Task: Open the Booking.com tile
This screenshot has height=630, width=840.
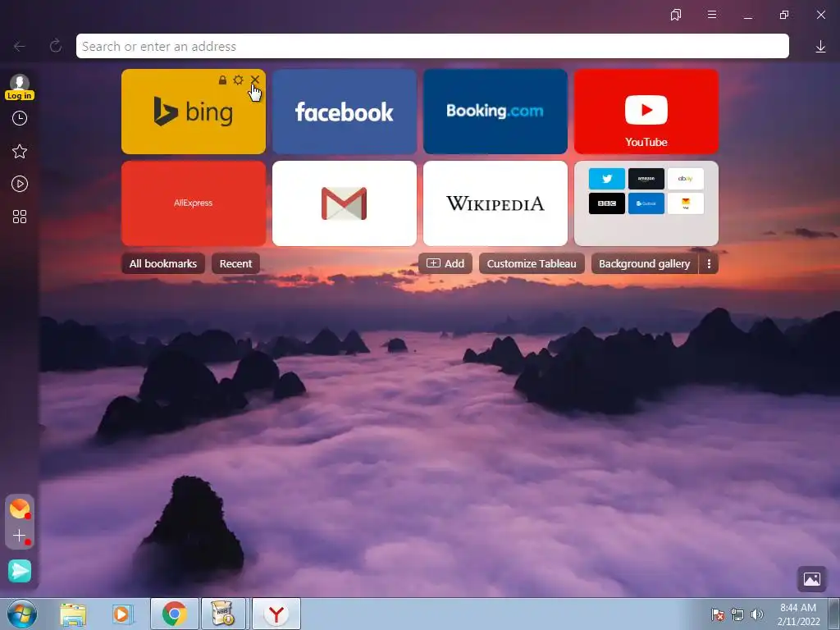Action: (495, 112)
